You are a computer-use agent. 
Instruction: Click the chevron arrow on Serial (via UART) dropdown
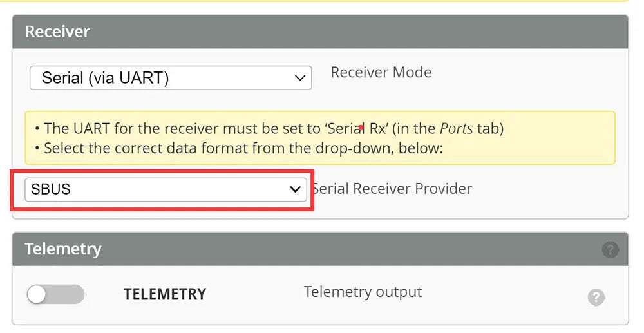[299, 78]
